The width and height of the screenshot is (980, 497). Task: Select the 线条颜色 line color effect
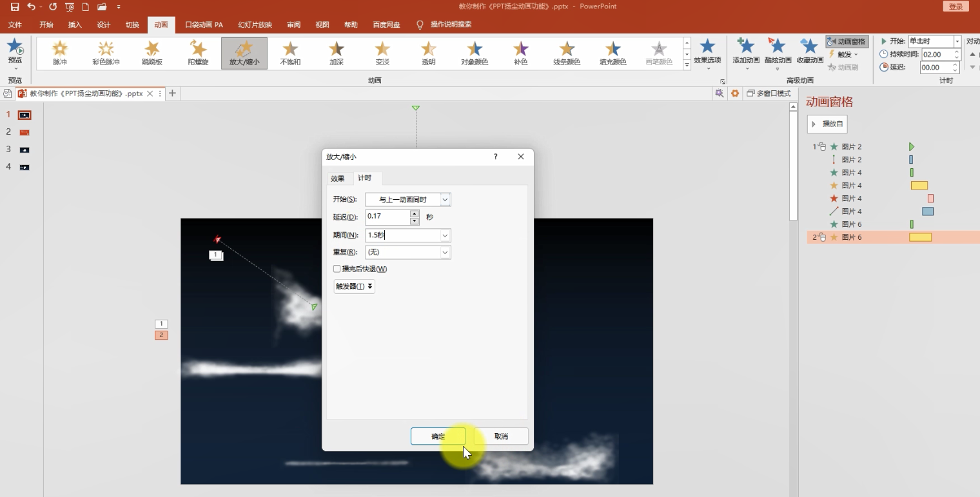pos(567,53)
